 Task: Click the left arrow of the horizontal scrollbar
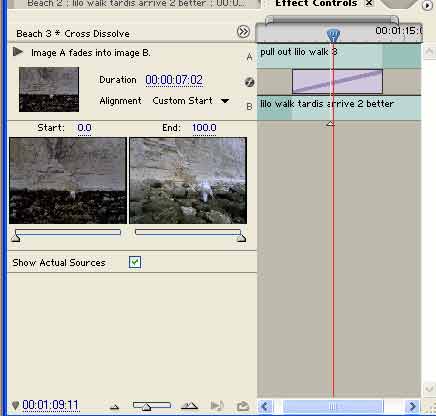pos(265,406)
